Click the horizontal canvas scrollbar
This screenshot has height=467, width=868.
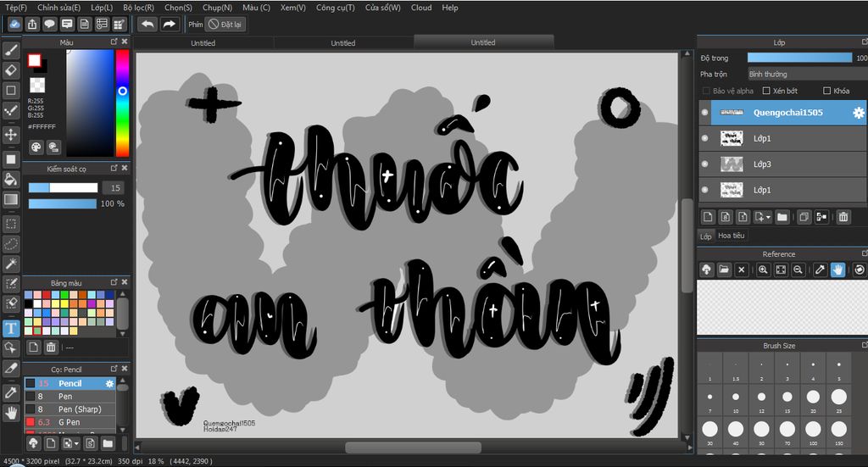click(x=413, y=447)
